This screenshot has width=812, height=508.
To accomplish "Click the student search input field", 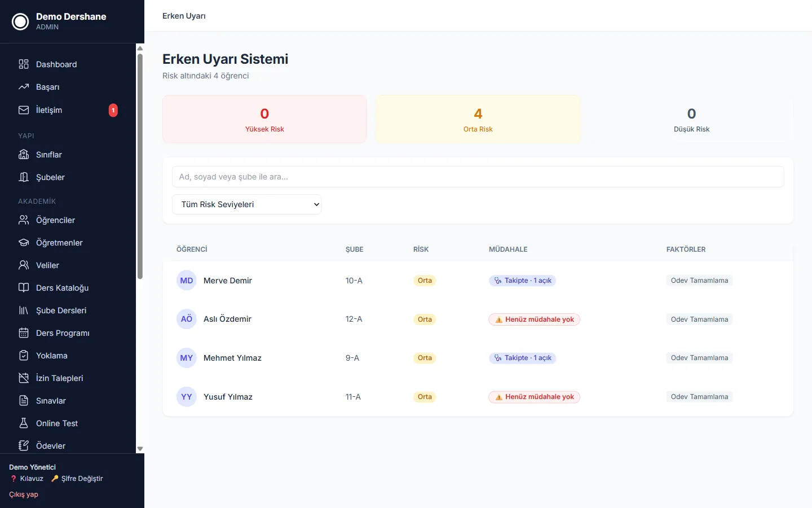I will (478, 177).
